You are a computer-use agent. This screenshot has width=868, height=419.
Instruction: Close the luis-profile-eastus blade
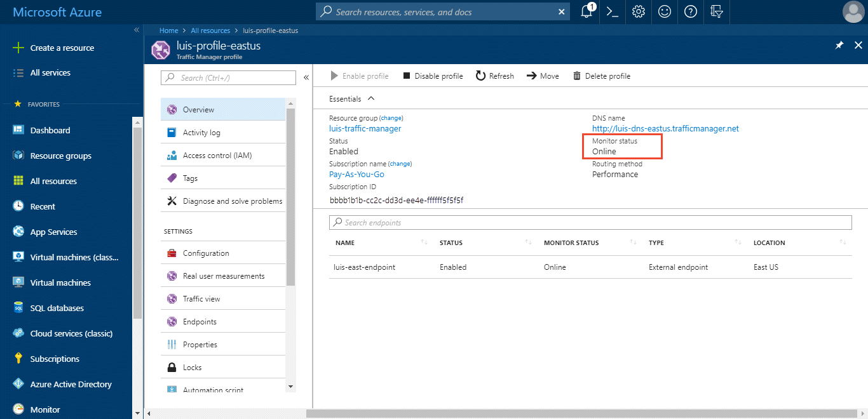858,45
